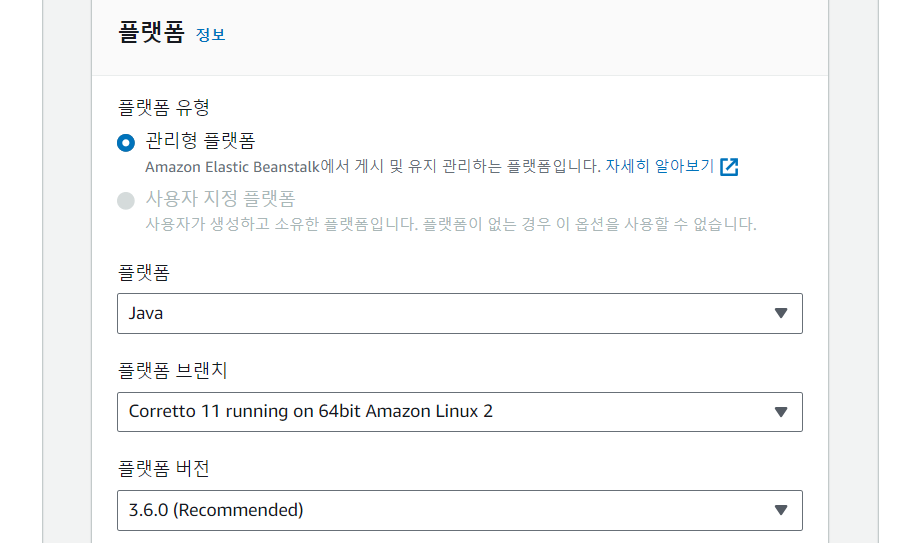Open the 정보 info link beside 플랫폼 heading

click(211, 35)
